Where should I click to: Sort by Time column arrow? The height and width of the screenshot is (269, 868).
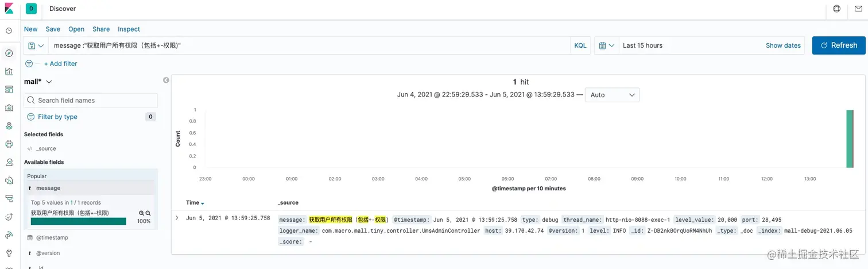[203, 203]
